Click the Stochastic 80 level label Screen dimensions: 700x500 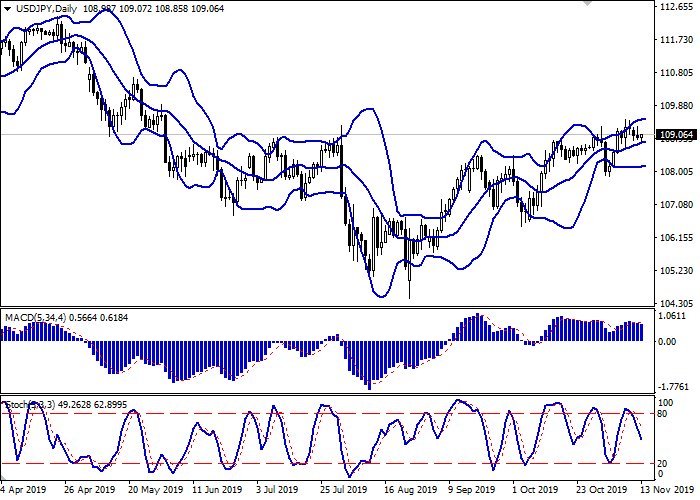[662, 412]
